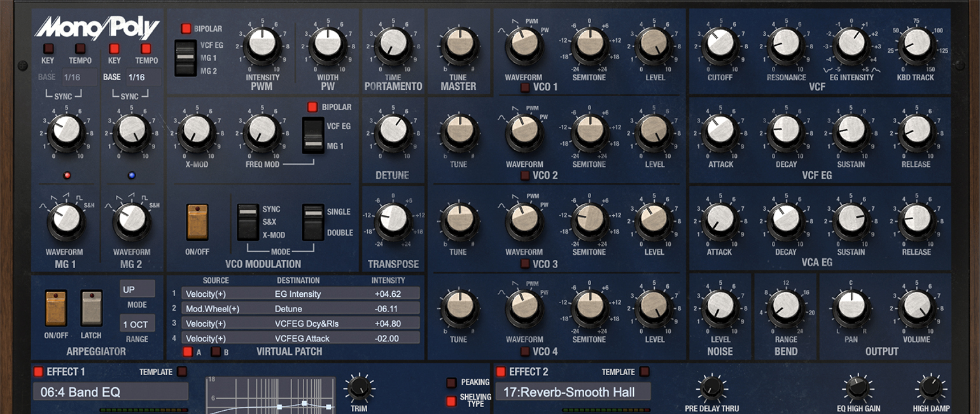The width and height of the screenshot is (980, 414).
Task: Open the arpeggiator Mode selector showing UP
Action: coord(137,289)
